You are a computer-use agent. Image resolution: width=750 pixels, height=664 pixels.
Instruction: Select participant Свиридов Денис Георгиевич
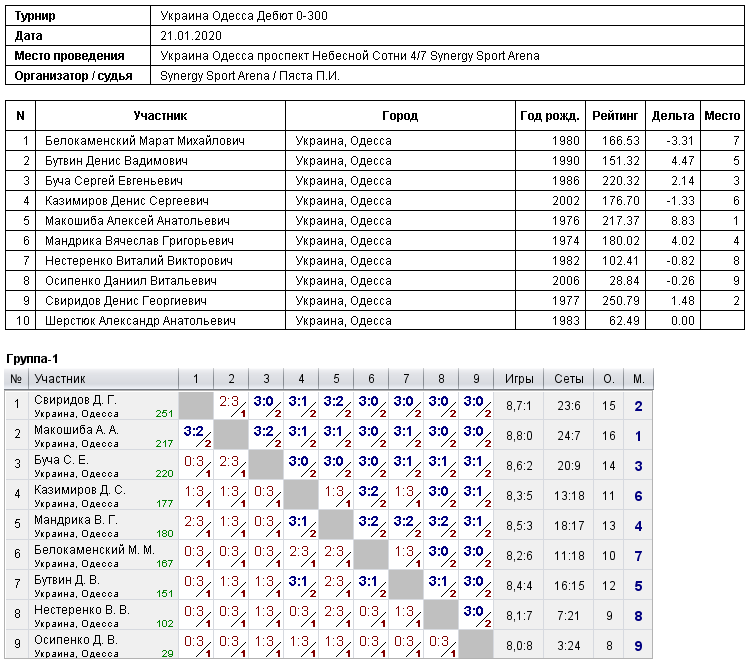[x=126, y=301]
